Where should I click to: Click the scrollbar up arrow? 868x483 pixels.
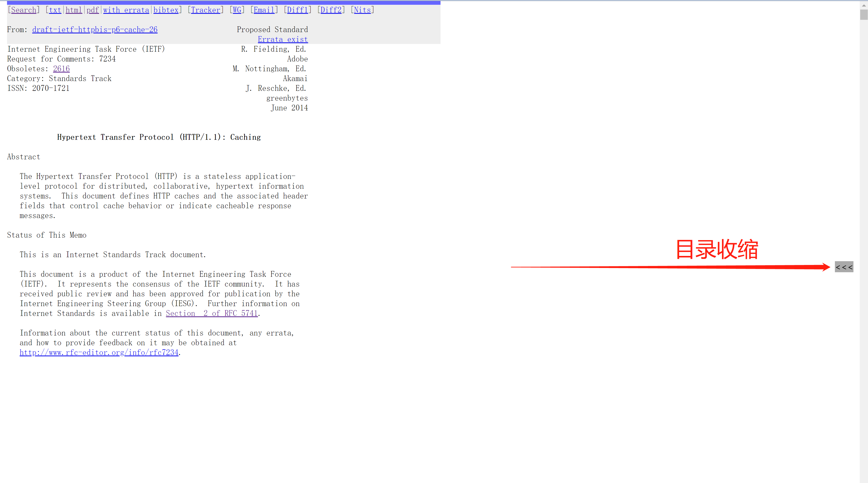coord(864,5)
